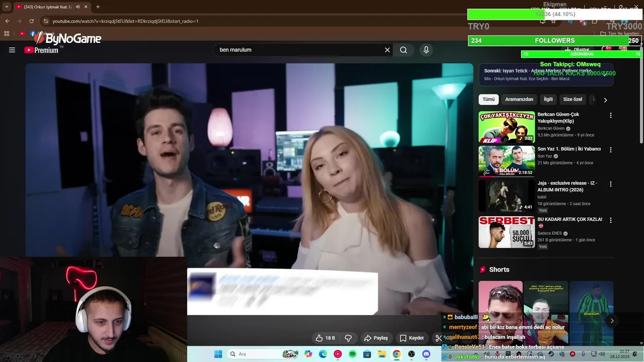Open the YouTube hamburger guide menu

[12, 50]
